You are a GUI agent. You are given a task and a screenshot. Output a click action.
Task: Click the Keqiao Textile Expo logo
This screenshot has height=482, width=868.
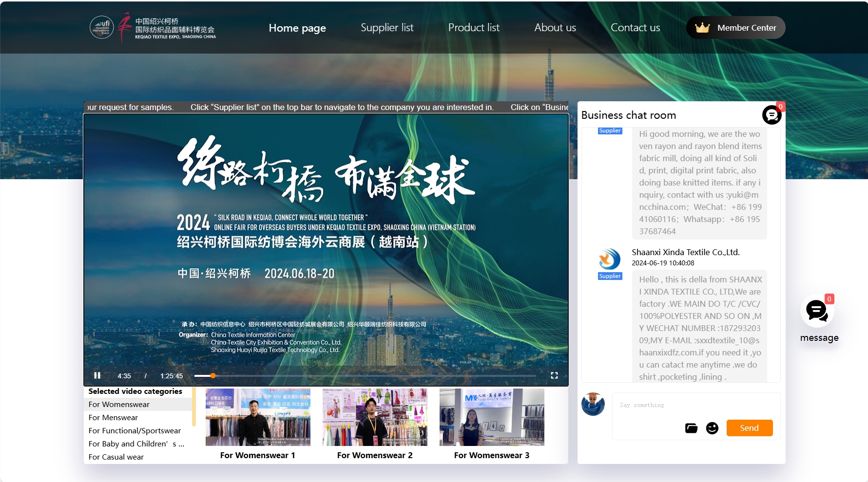pos(166,28)
